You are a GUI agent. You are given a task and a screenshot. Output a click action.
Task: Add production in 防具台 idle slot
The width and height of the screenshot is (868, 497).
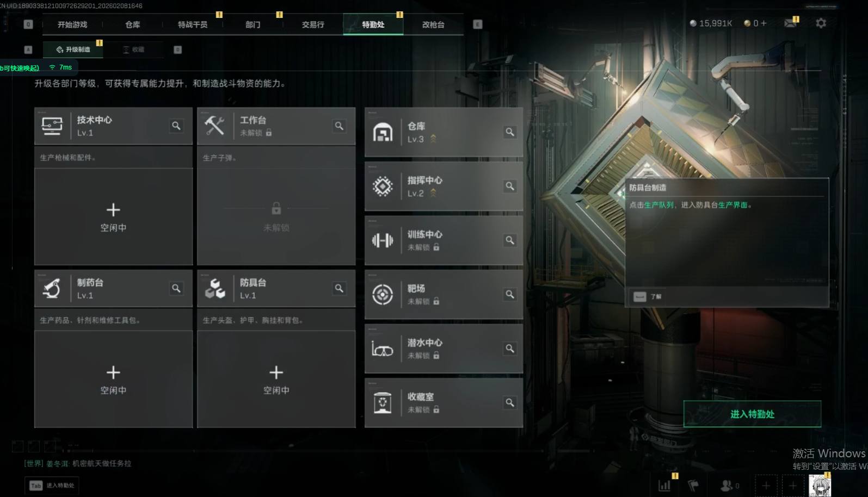(276, 379)
